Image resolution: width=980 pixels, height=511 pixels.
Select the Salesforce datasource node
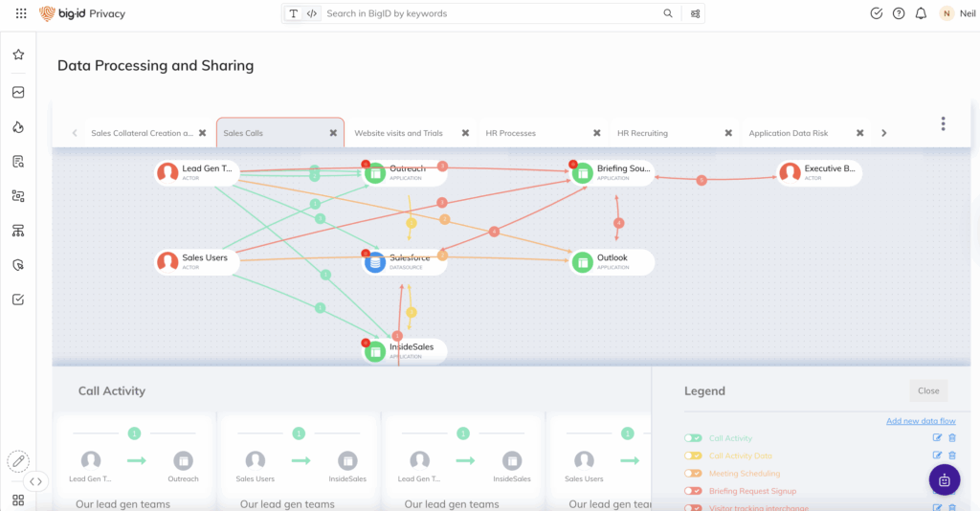click(405, 262)
